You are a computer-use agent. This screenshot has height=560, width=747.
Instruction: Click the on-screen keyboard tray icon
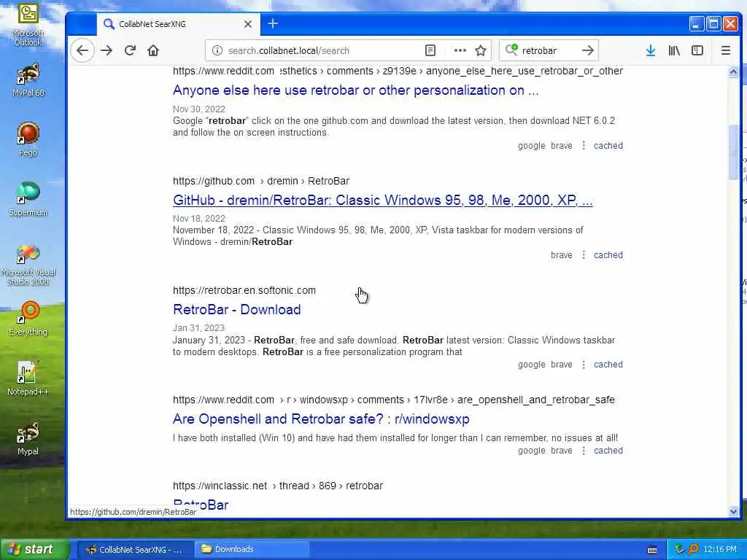point(652,550)
